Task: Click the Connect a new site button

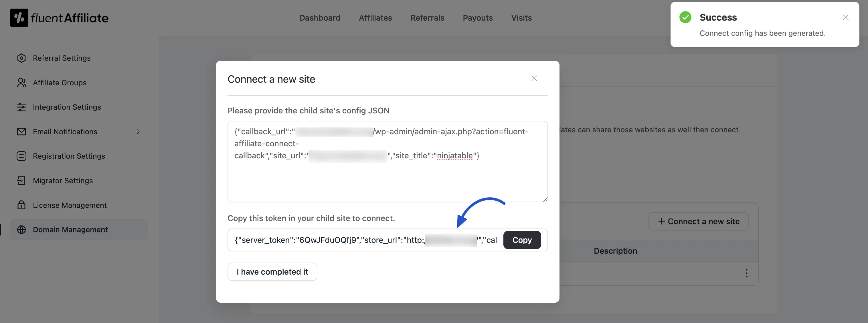Action: coord(698,222)
